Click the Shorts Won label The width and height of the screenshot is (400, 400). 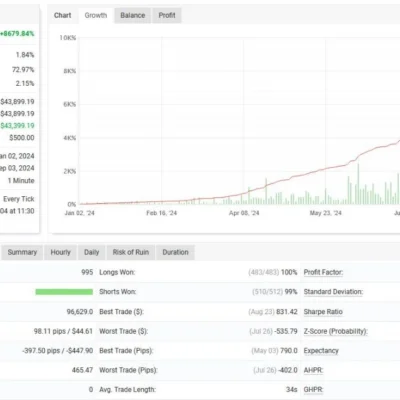pyautogui.click(x=118, y=292)
